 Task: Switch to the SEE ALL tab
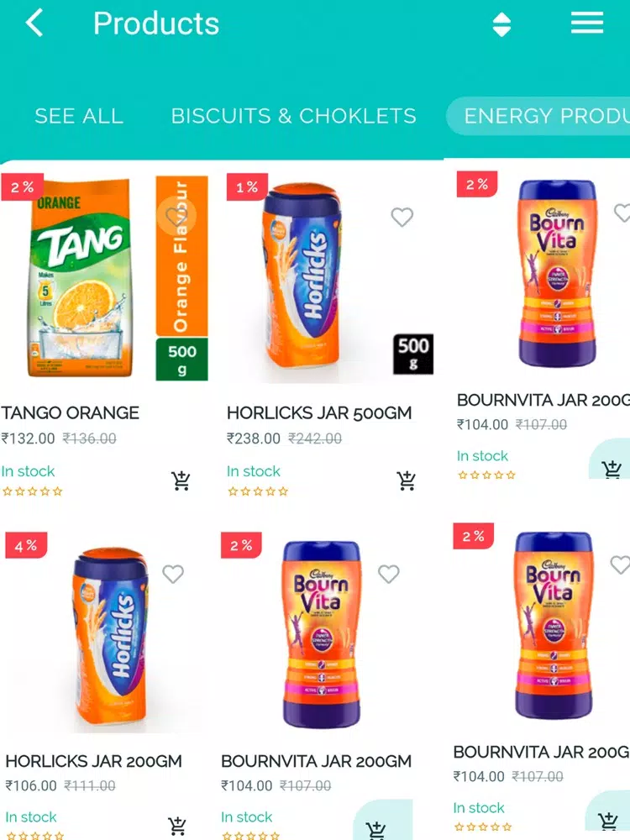click(x=79, y=116)
